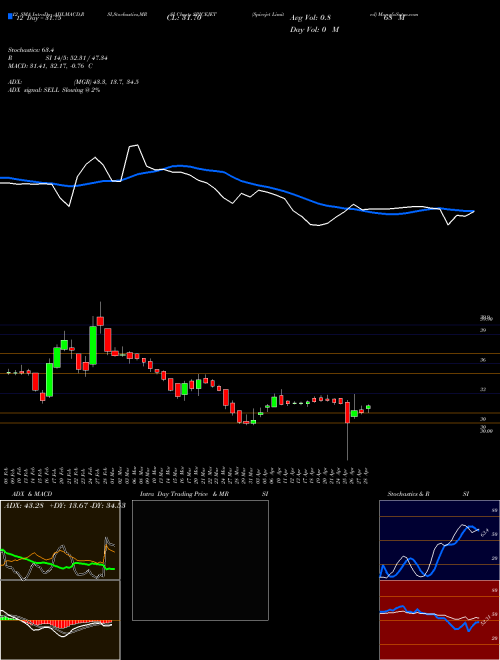The width and height of the screenshot is (500, 660).
Task: Select the 'Avg Vol: 0.8' value
Action: point(310,18)
